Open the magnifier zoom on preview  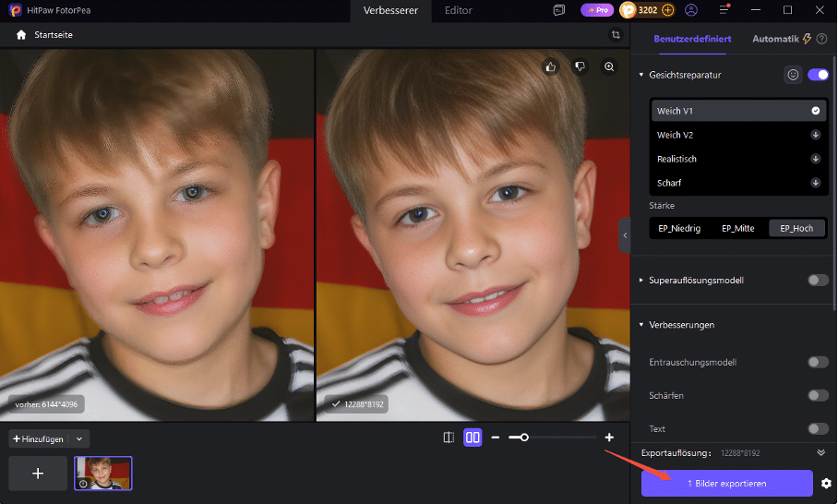coord(609,66)
